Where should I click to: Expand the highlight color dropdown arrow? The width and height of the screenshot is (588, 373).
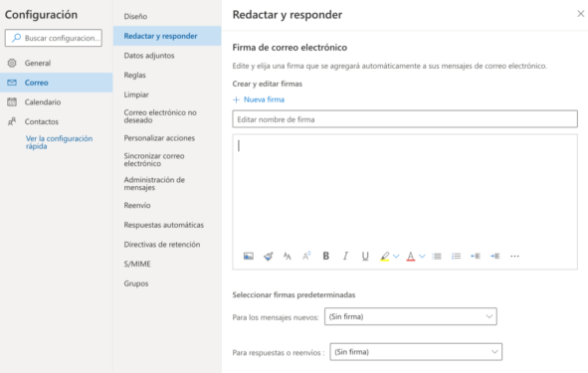pyautogui.click(x=396, y=257)
